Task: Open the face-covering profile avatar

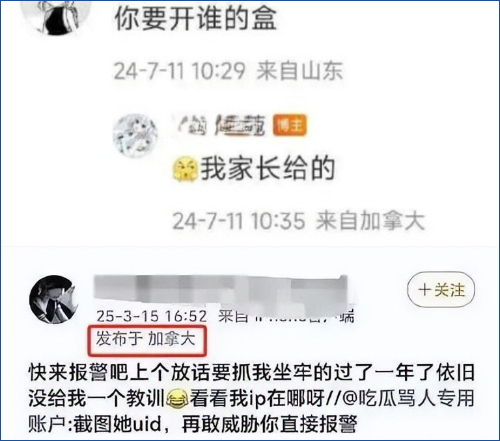Action: point(55,299)
